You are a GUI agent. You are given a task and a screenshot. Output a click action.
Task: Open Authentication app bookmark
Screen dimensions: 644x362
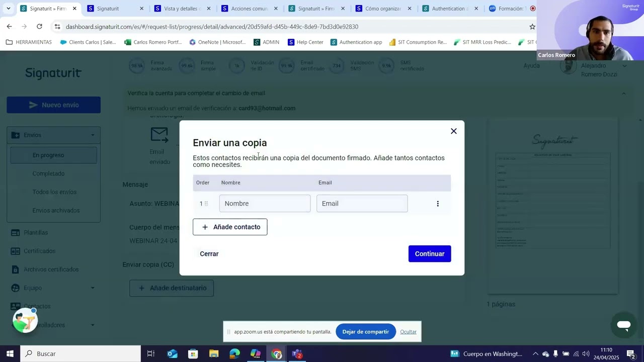point(356,42)
